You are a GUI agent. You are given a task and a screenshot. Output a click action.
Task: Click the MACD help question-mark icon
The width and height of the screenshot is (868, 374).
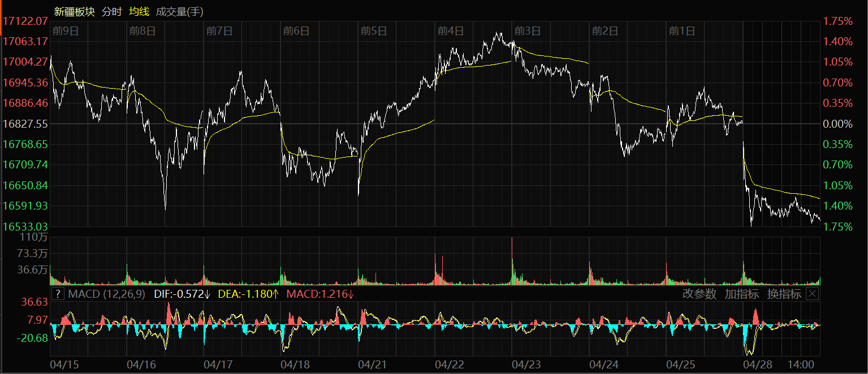click(57, 294)
